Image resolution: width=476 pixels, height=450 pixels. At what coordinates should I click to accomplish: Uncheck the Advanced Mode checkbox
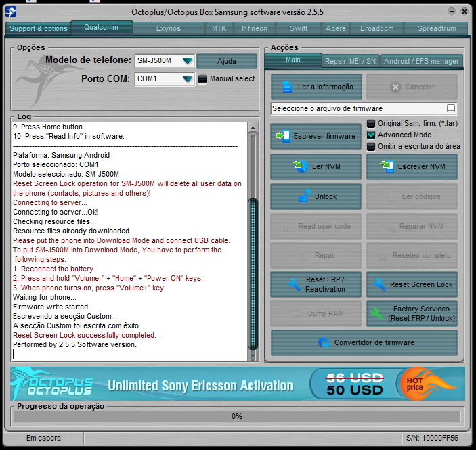click(371, 135)
